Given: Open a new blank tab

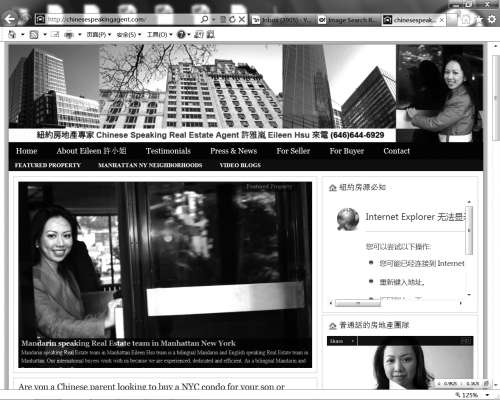Looking at the screenshot, I should [x=452, y=20].
